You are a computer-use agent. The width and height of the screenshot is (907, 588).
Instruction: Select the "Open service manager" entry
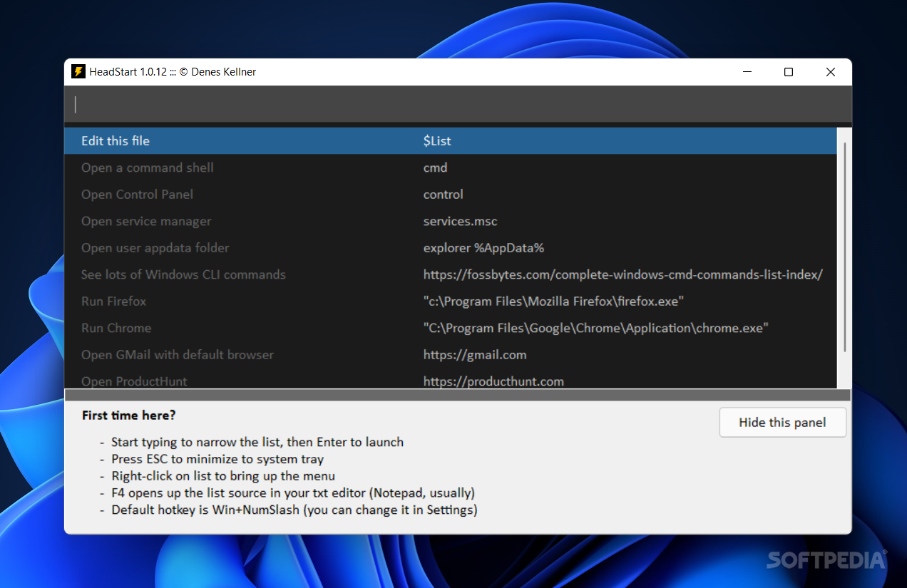(450, 221)
